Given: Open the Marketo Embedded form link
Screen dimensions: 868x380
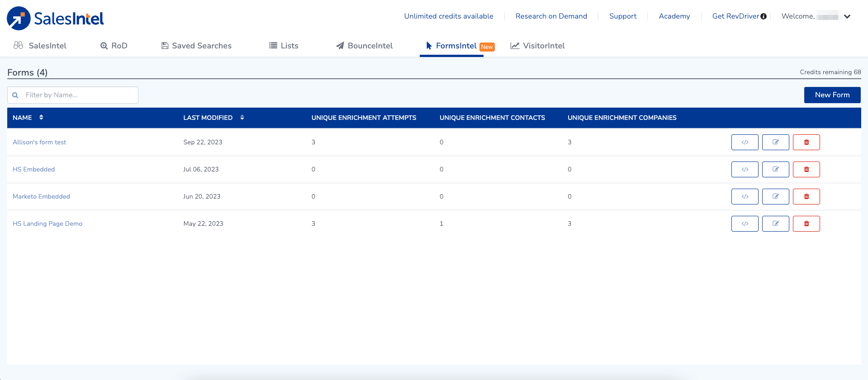Looking at the screenshot, I should point(41,196).
